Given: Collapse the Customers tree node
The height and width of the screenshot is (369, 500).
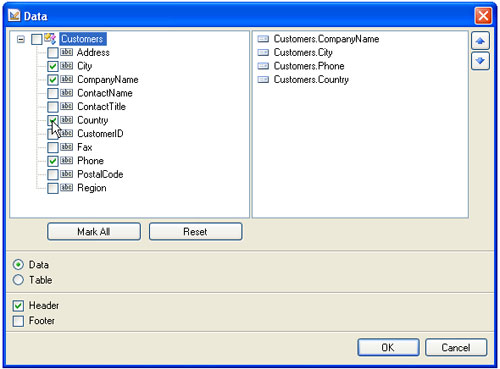Looking at the screenshot, I should pos(21,39).
